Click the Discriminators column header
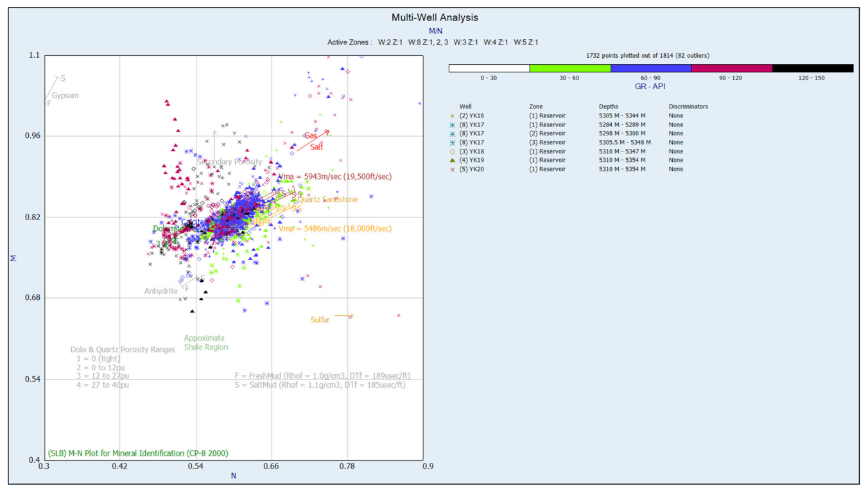Viewport: 868px width, 493px height. (x=688, y=107)
